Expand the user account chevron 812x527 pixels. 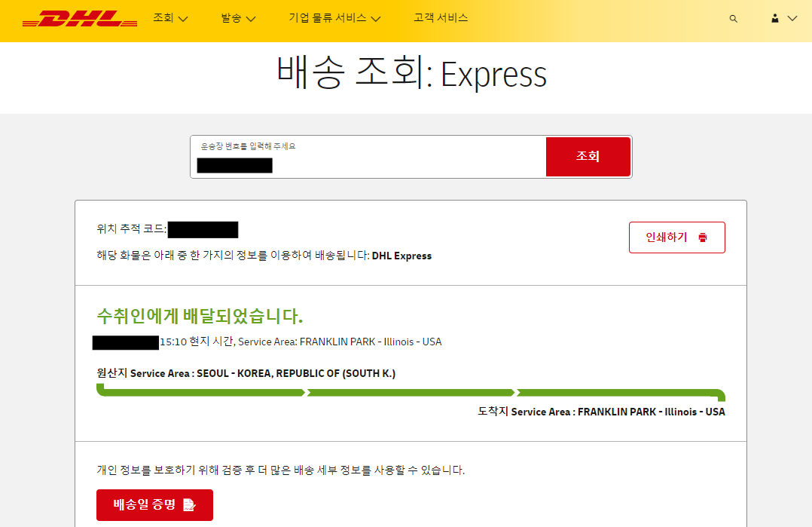pos(792,18)
